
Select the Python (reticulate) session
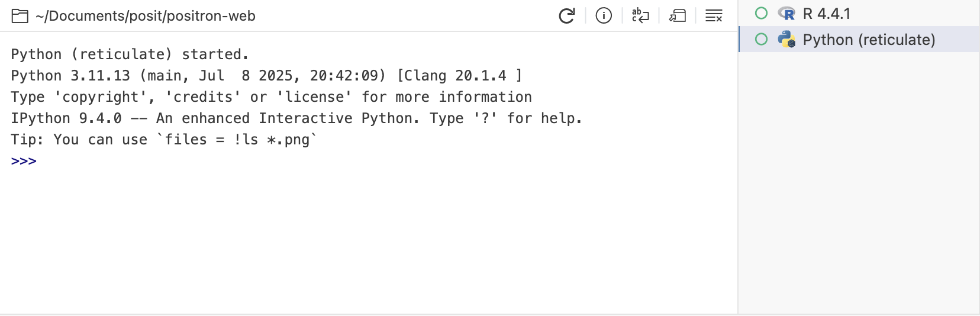coord(869,40)
